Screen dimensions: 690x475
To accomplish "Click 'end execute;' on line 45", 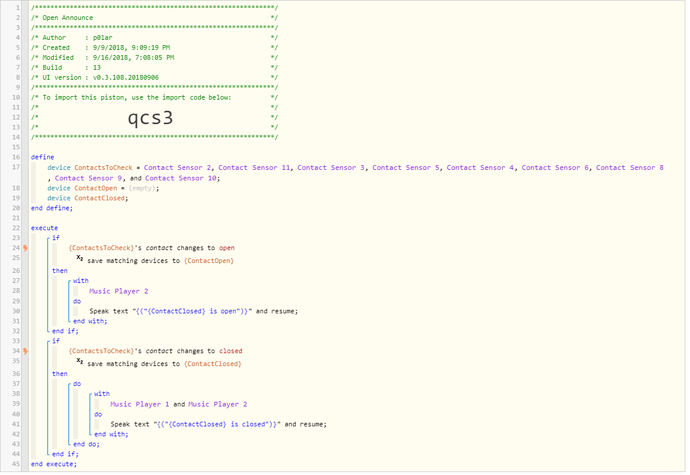I will (x=54, y=464).
